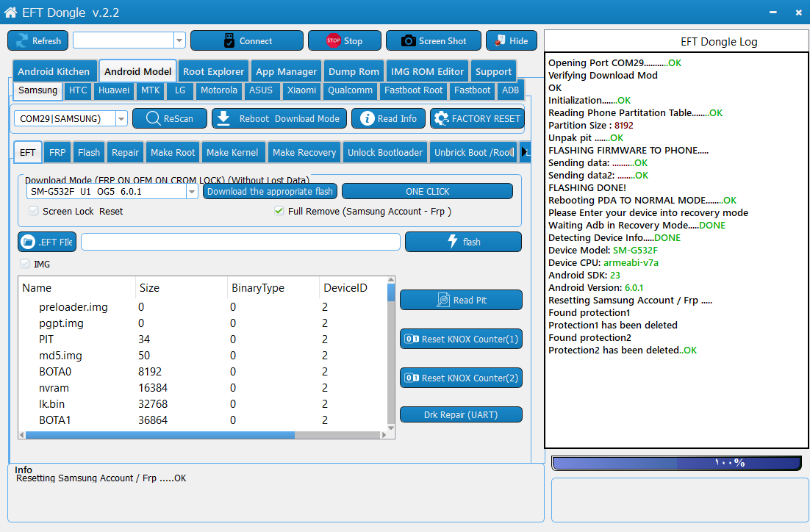Image resolution: width=810 pixels, height=532 pixels.
Task: Click the ONE CLICK button
Action: 427,191
